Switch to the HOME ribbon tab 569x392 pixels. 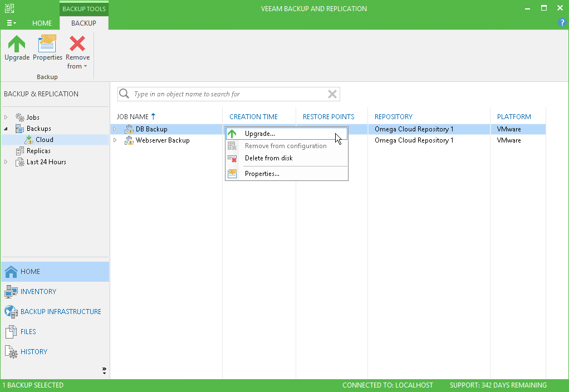coord(42,23)
